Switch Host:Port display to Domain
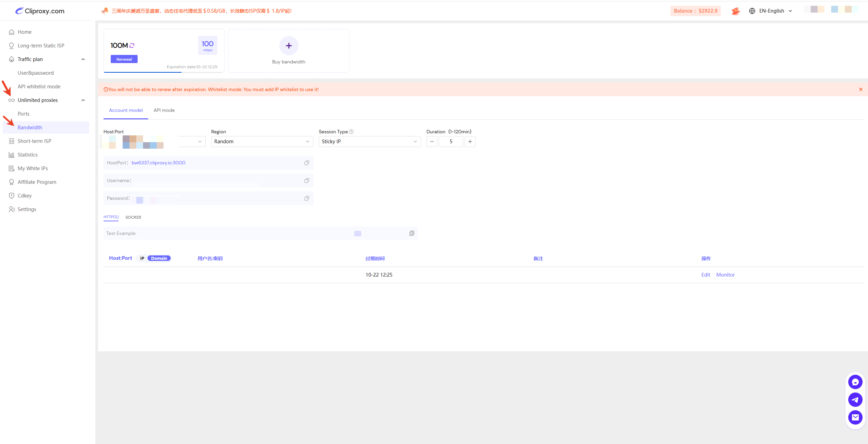 tap(159, 258)
